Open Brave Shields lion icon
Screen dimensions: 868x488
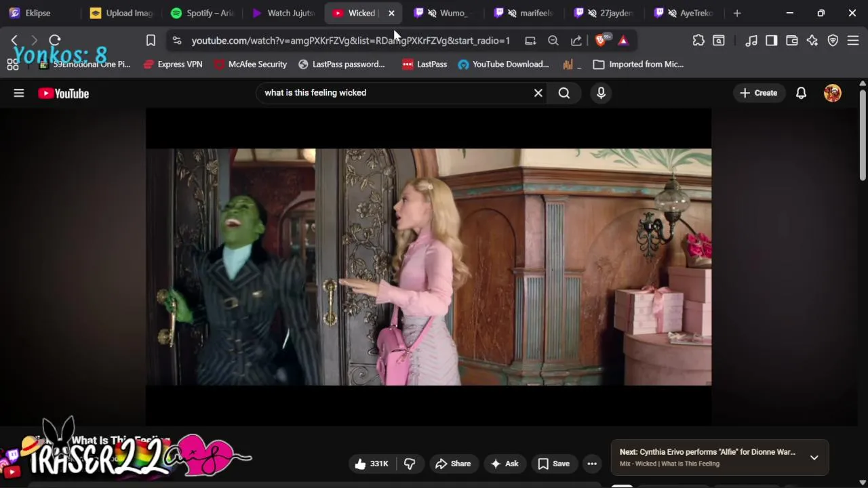coord(601,41)
